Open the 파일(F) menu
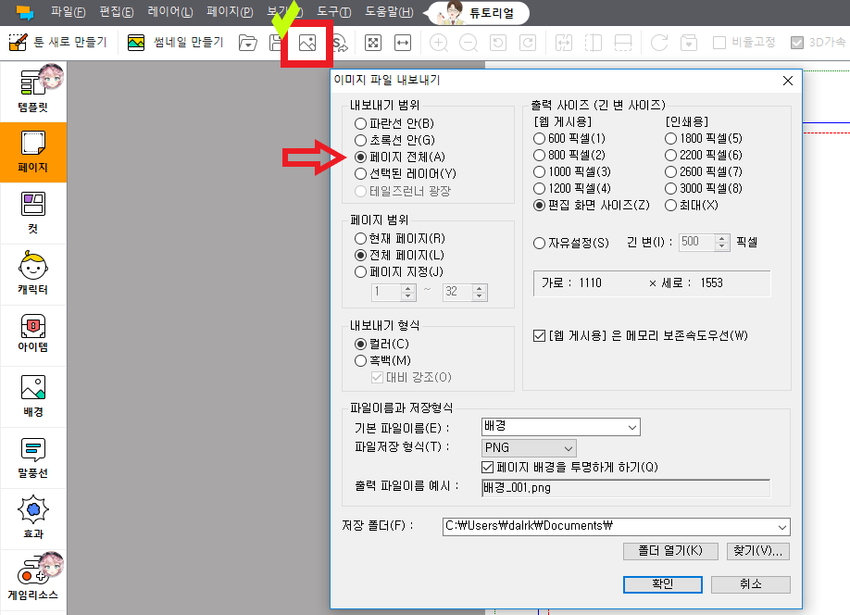The image size is (850, 615). click(68, 12)
